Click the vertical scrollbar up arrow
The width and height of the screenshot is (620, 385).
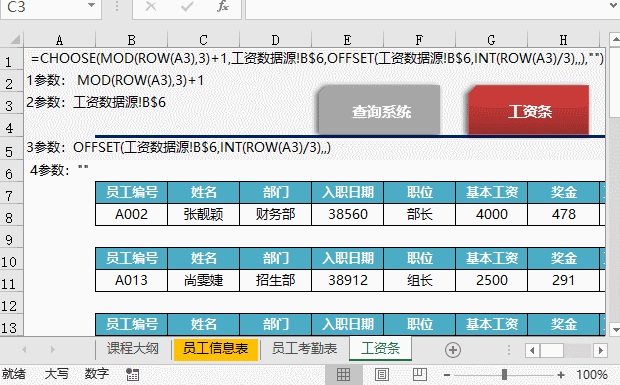tap(615, 40)
